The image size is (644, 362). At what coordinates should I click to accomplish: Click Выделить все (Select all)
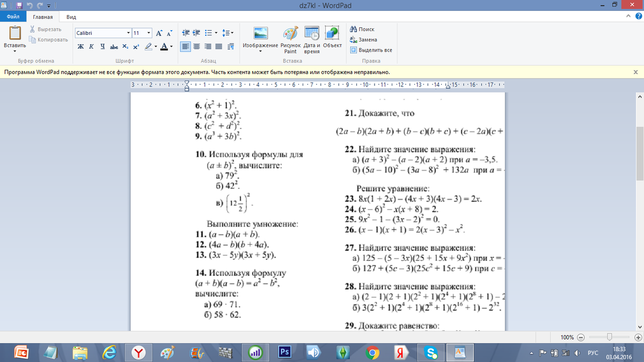[371, 50]
